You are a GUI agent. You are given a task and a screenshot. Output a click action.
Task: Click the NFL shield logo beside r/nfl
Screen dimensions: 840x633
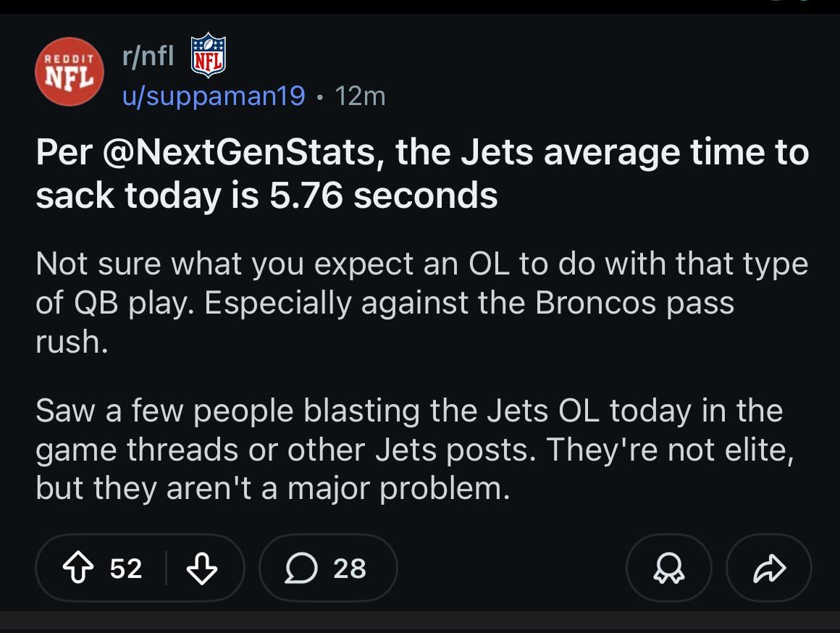[x=208, y=56]
